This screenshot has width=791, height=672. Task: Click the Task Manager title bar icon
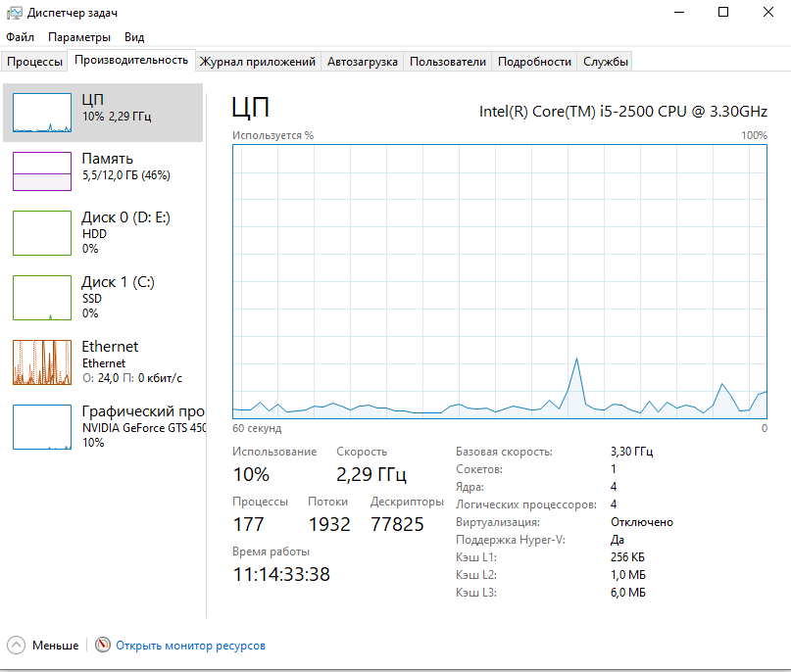14,13
